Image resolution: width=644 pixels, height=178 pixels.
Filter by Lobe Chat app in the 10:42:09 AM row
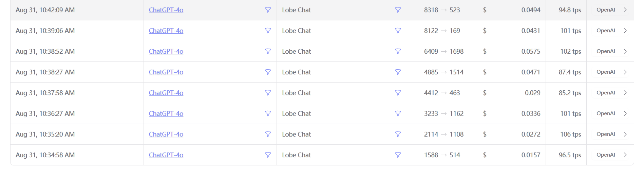[x=398, y=10]
